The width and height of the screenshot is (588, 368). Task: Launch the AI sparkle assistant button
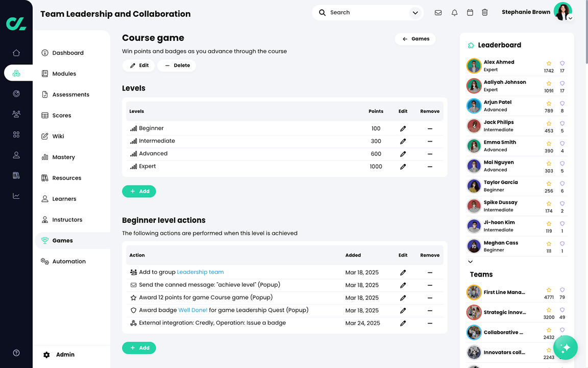[565, 348]
